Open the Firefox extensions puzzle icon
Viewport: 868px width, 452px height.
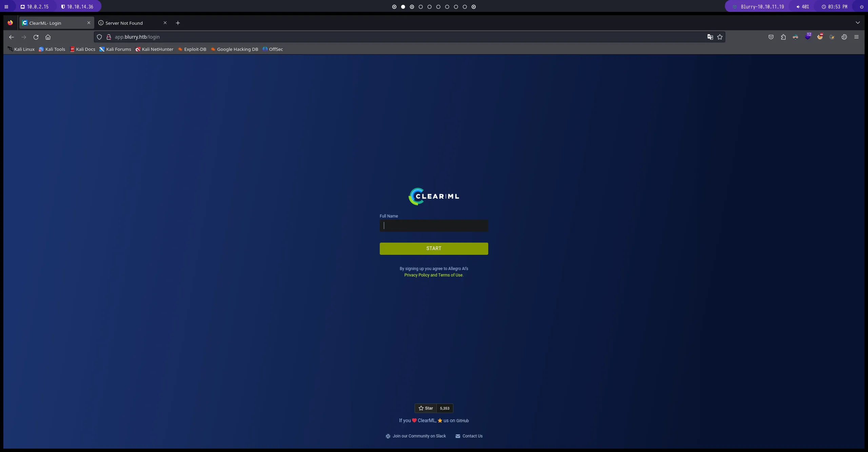click(783, 37)
